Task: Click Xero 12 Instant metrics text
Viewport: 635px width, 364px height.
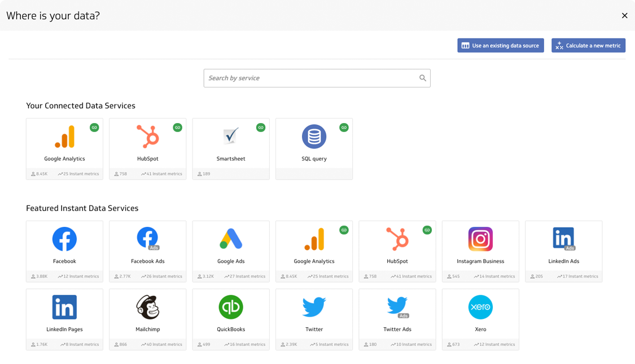Action: pos(497,345)
